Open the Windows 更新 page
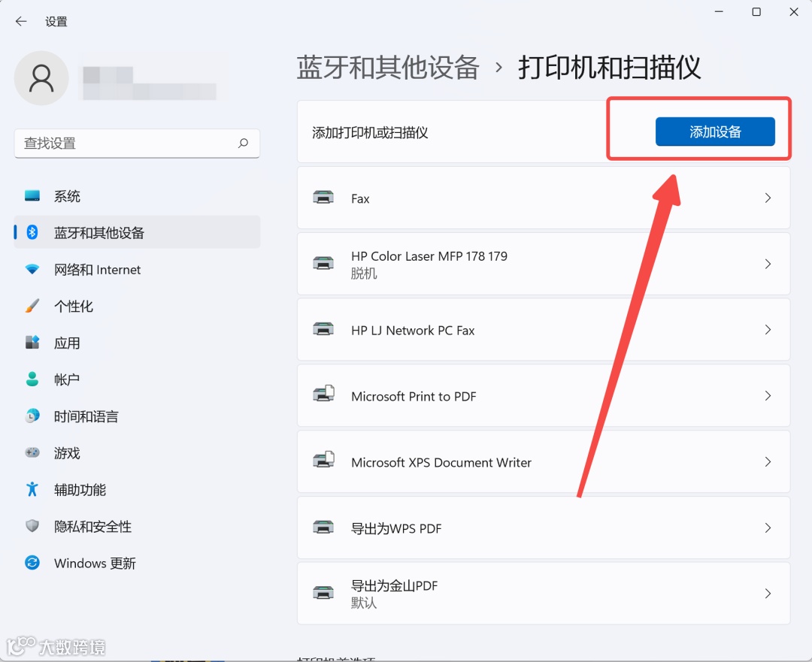This screenshot has height=662, width=812. tap(137, 563)
